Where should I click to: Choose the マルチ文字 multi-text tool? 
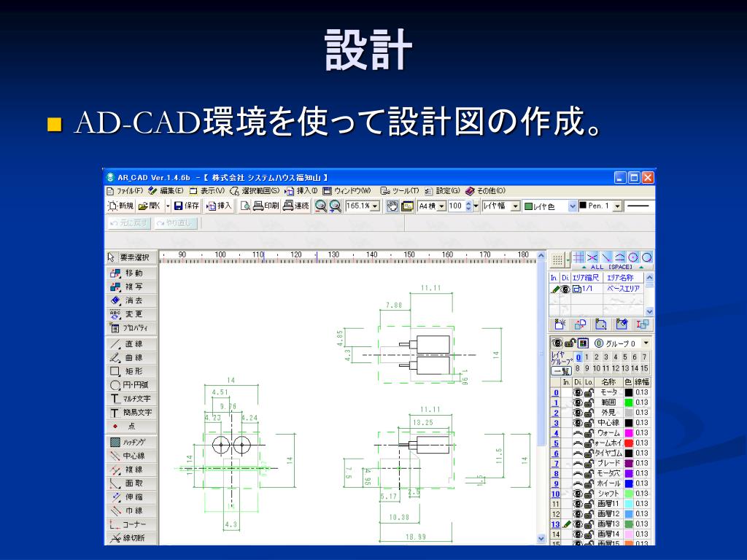point(131,399)
